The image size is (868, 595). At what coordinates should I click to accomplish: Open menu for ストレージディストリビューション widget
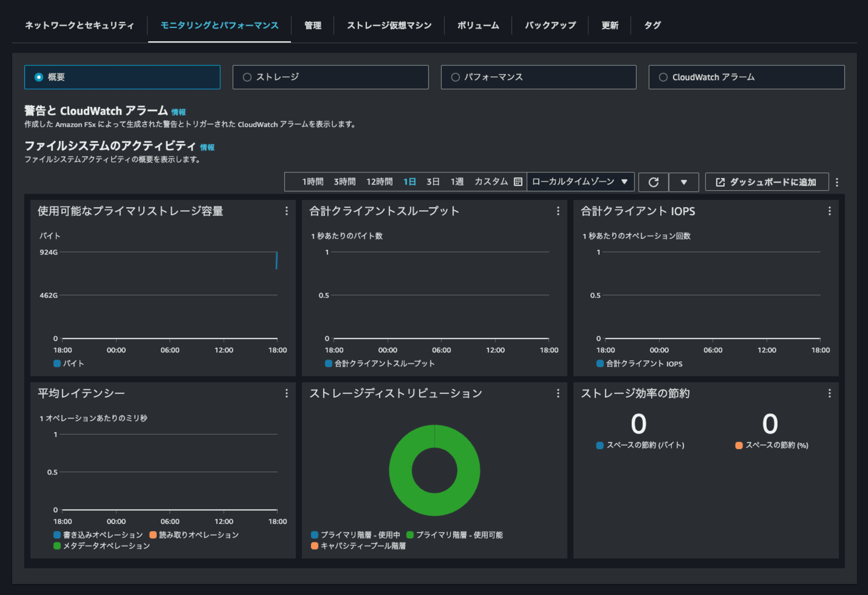tap(558, 393)
